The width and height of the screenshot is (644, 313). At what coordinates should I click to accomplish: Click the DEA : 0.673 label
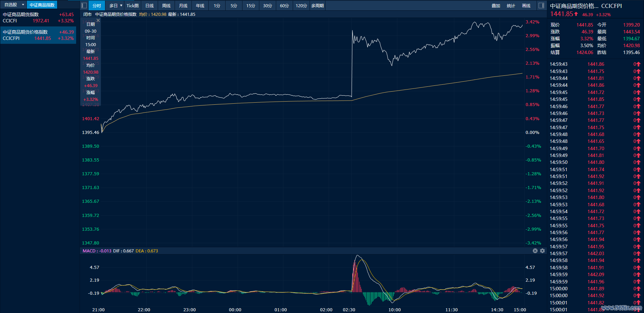[x=147, y=251]
